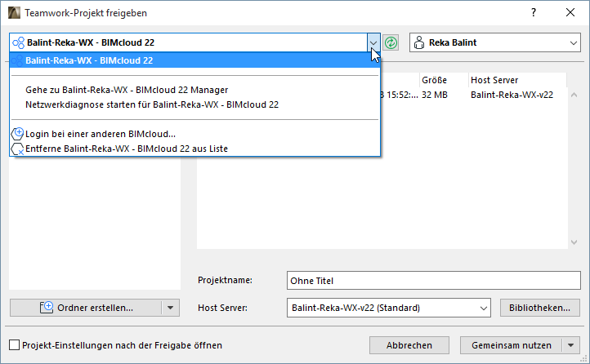Click the BIMcloud icon in the server combo box
Image resolution: width=590 pixels, height=364 pixels.
point(19,42)
